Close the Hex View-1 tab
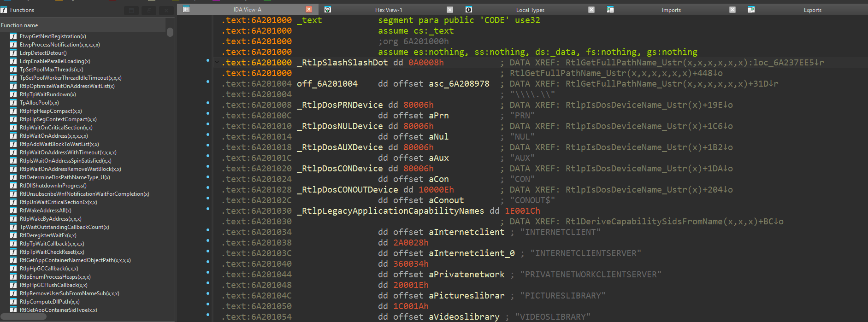Image resolution: width=868 pixels, height=322 pixels. point(450,10)
